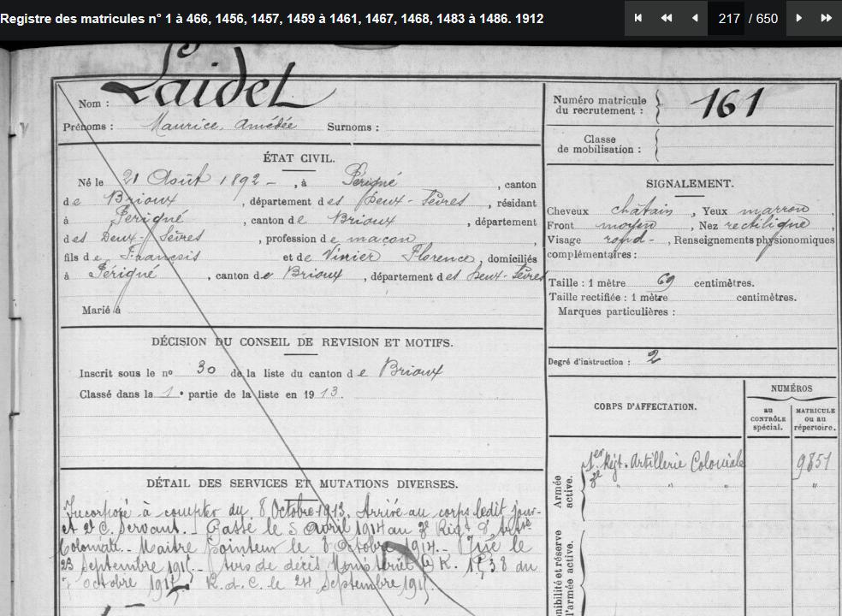Click 'DÉTAIL DES SERVICES ET MUTATIONS DIVERSES' heading
Image resolution: width=842 pixels, height=616 pixels.
click(x=301, y=484)
